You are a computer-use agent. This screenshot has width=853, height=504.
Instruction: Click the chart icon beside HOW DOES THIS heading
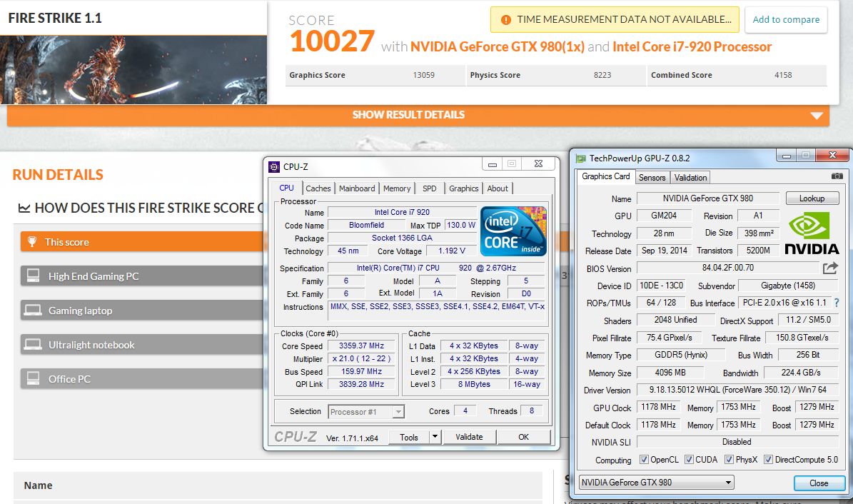(24, 208)
